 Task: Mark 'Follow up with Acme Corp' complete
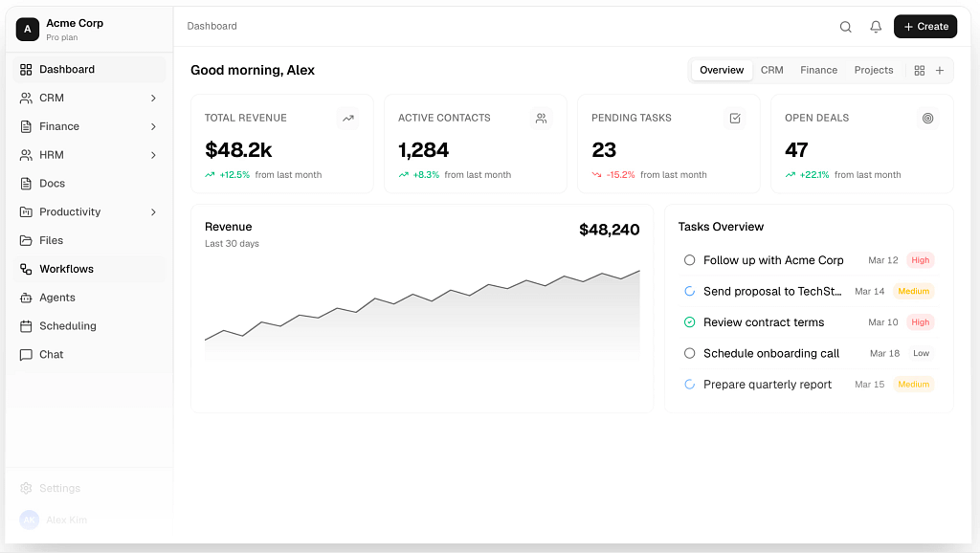pos(689,260)
